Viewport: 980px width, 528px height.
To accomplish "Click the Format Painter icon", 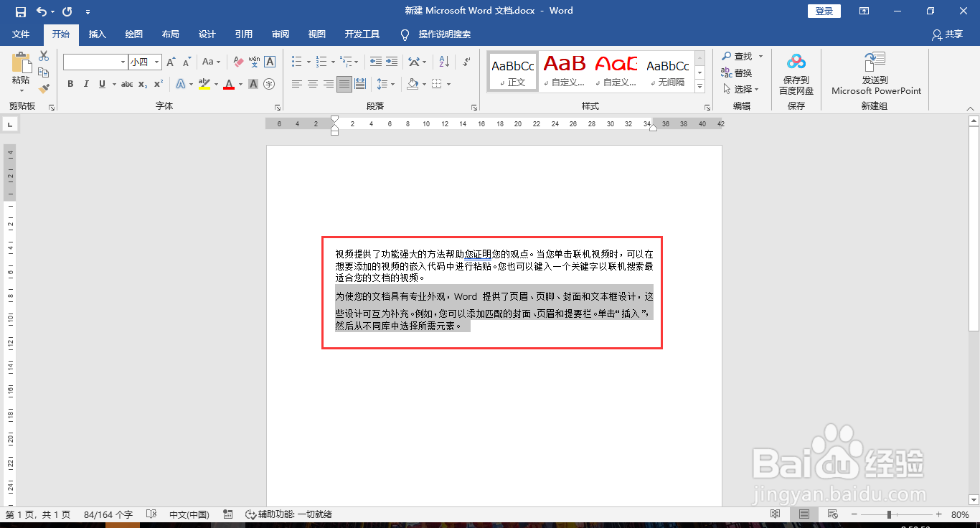I will 45,88.
